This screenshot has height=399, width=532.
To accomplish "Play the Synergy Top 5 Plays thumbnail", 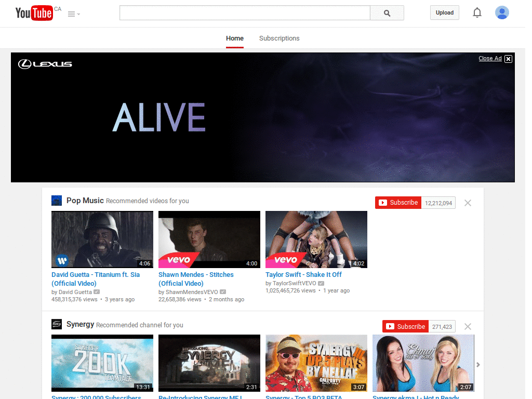I will click(316, 363).
